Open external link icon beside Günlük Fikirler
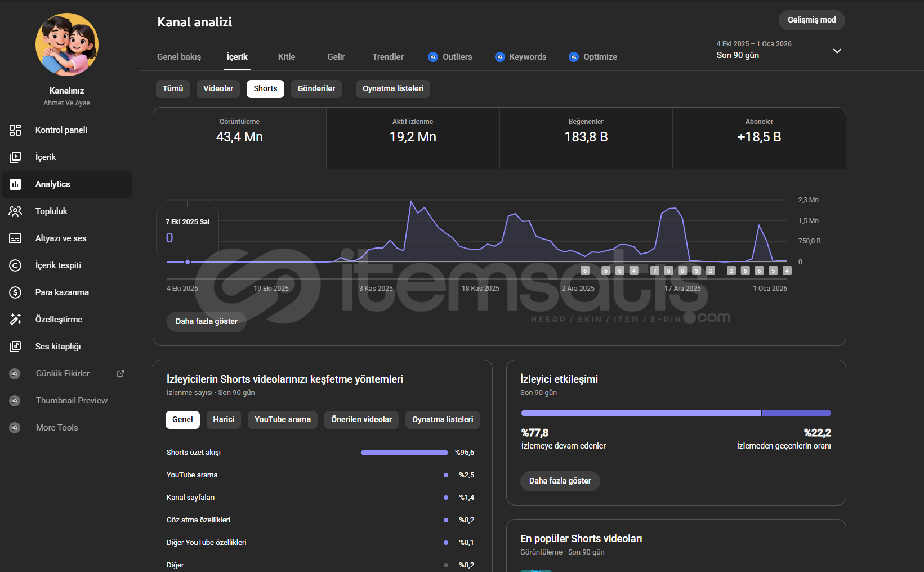 120,374
